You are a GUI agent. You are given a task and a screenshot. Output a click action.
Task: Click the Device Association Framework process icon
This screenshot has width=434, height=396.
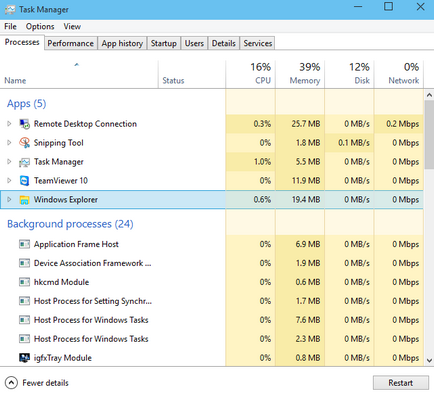point(24,263)
